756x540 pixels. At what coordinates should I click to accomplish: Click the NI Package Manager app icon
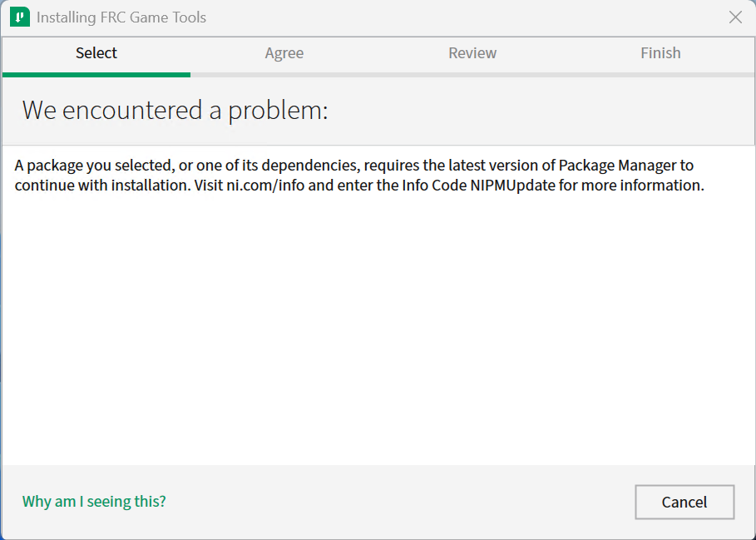click(20, 17)
